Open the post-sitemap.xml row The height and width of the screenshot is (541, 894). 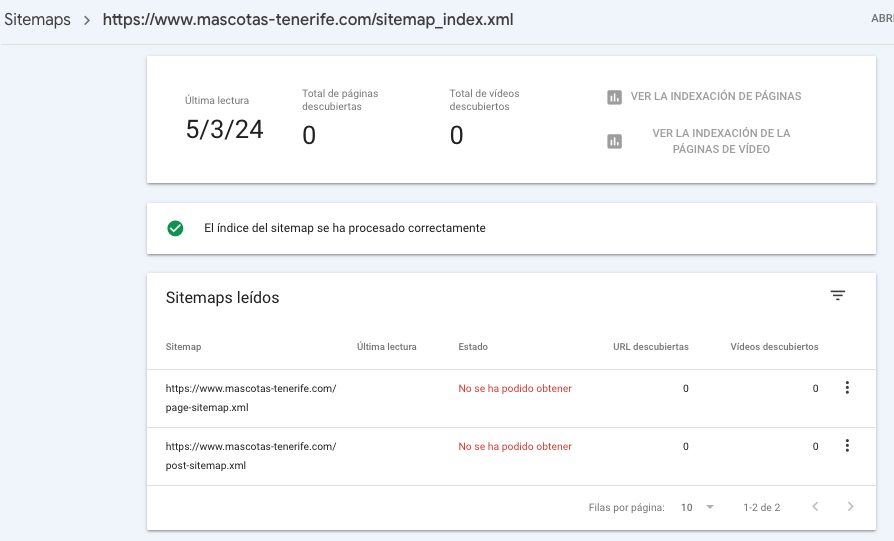[x=511, y=457]
